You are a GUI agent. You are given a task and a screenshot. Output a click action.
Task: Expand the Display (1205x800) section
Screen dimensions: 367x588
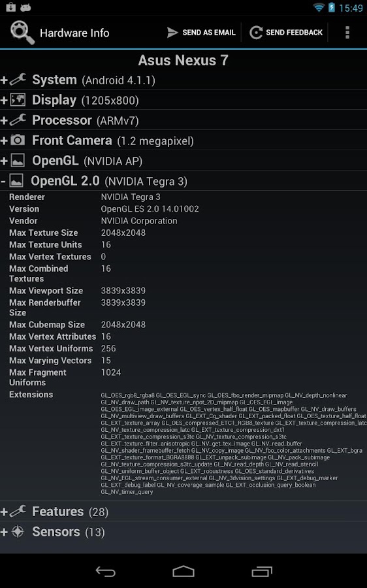[183, 100]
